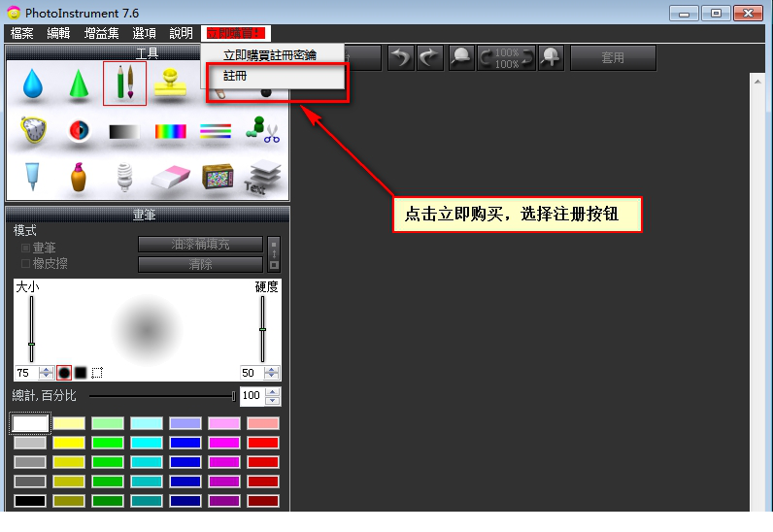Select the TV noise tool

point(218,177)
